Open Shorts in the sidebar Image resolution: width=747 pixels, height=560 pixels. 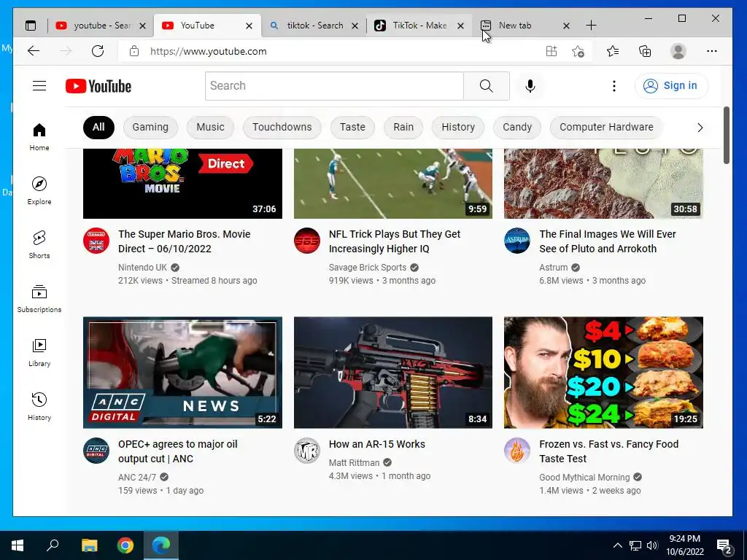pos(39,244)
